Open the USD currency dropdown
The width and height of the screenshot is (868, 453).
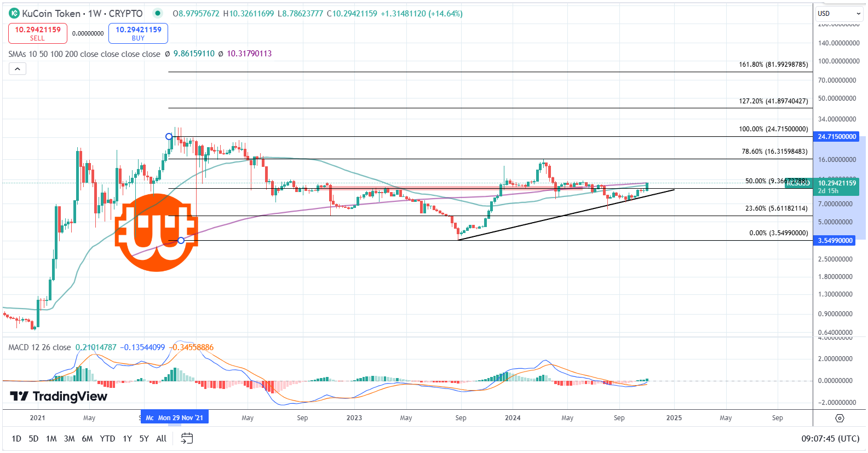(840, 14)
